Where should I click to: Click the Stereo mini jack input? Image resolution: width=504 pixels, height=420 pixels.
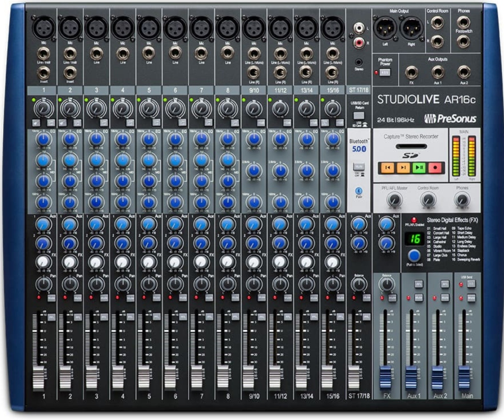[x=359, y=63]
